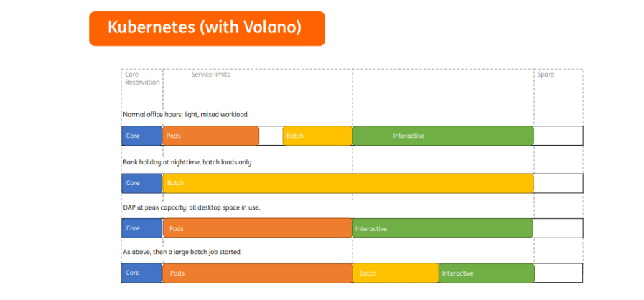The height and width of the screenshot is (300, 644).
Task: Click the "Normal office hours" row caption
Action: [x=185, y=114]
